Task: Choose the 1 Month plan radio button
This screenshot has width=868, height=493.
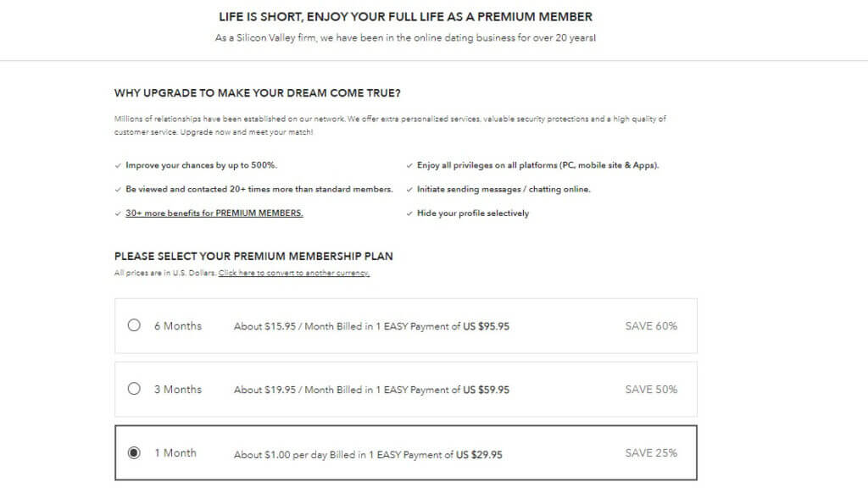Action: (134, 452)
